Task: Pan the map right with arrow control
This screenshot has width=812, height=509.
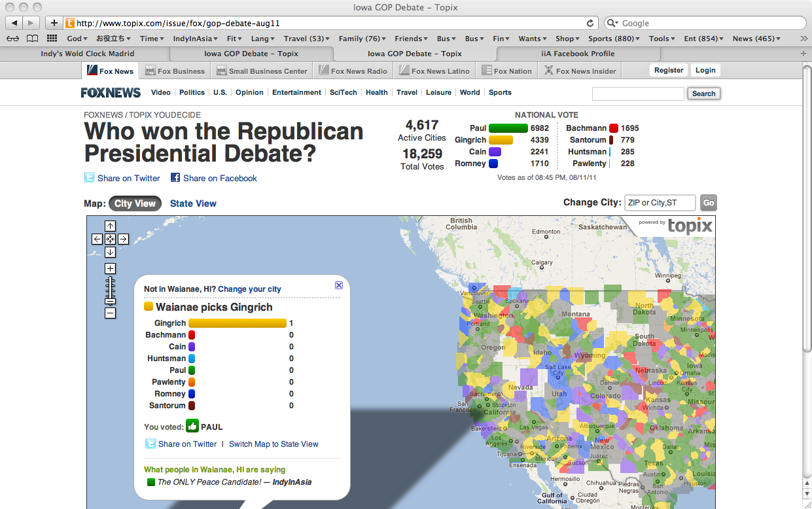Action: [123, 239]
